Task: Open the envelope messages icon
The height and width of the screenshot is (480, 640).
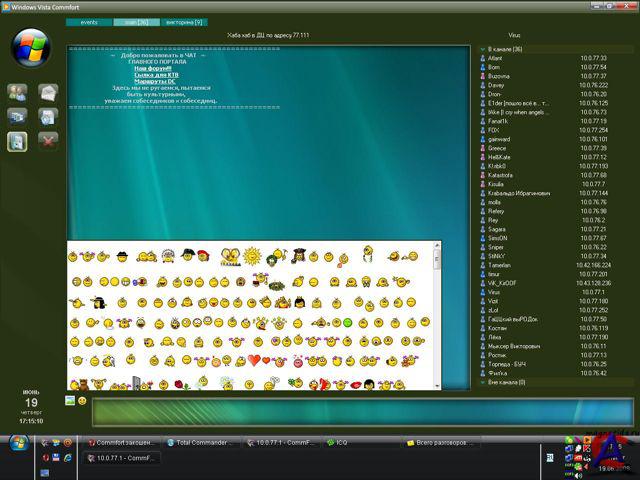Action: (x=48, y=92)
